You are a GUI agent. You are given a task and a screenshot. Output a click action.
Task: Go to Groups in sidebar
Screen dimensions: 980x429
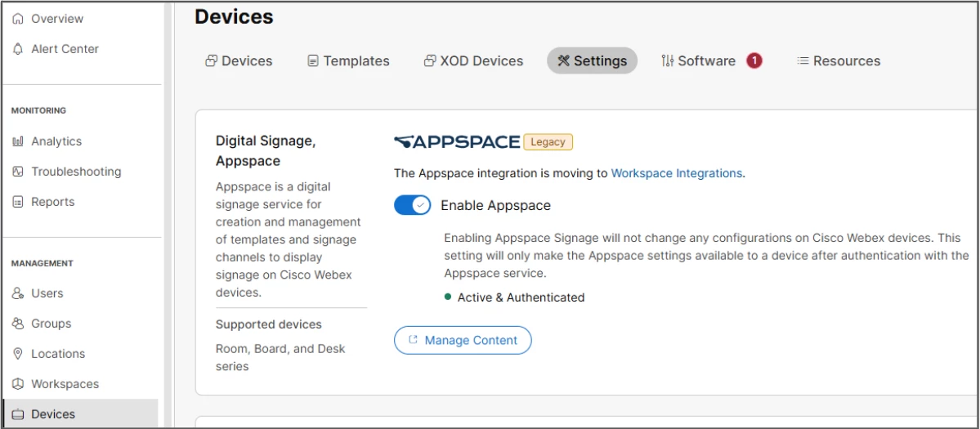click(51, 324)
